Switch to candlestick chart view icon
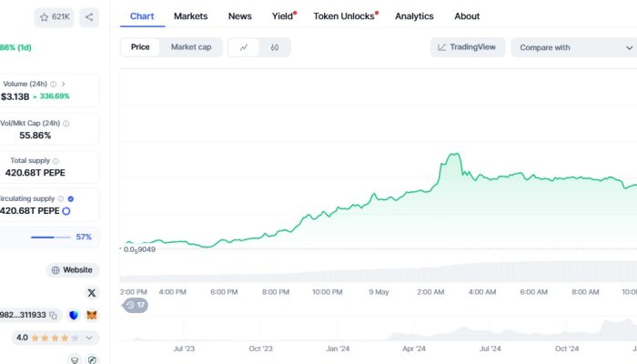 coord(274,46)
